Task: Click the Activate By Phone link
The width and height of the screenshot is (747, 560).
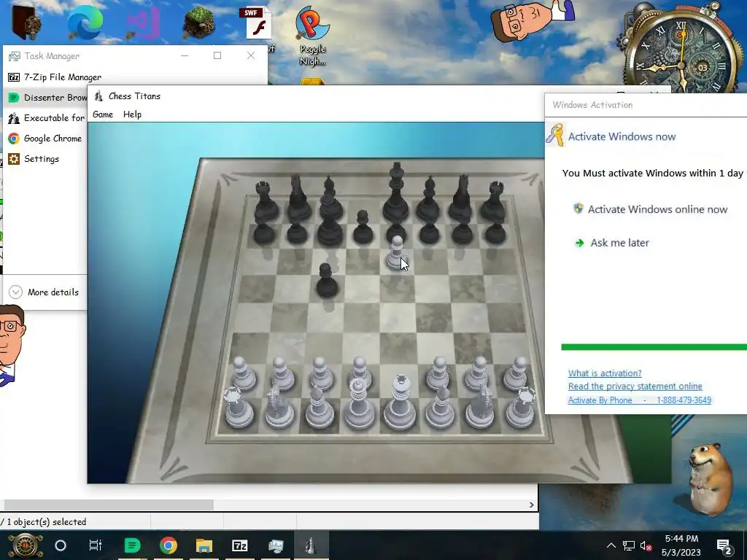Action: point(639,400)
